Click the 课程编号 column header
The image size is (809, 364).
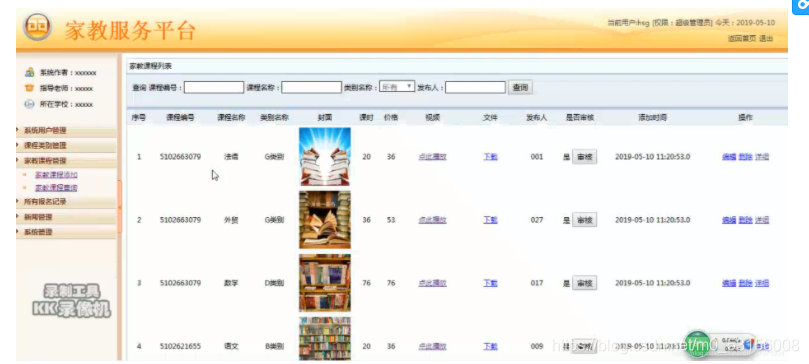pos(180,118)
